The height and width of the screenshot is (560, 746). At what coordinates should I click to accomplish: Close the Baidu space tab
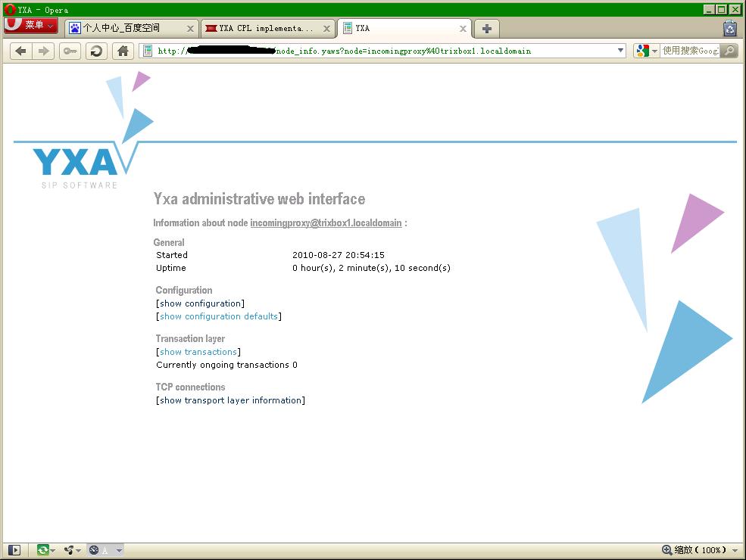(190, 29)
